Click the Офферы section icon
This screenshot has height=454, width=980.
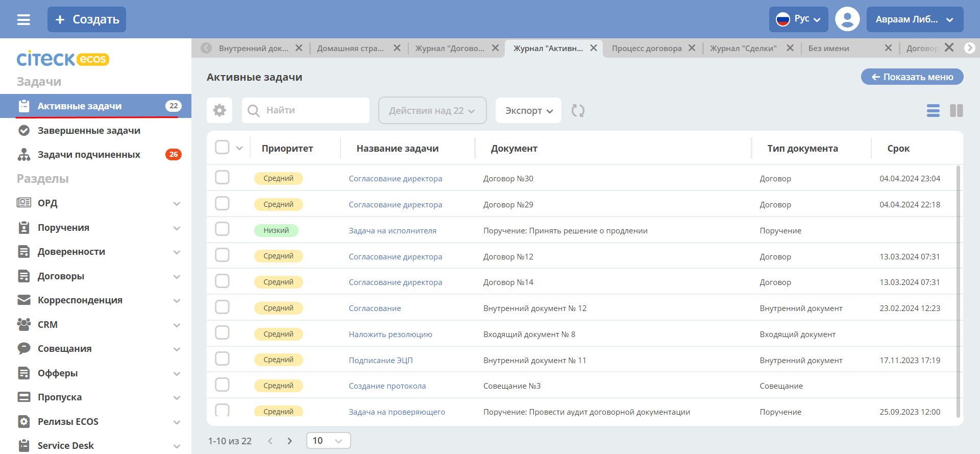[x=24, y=373]
